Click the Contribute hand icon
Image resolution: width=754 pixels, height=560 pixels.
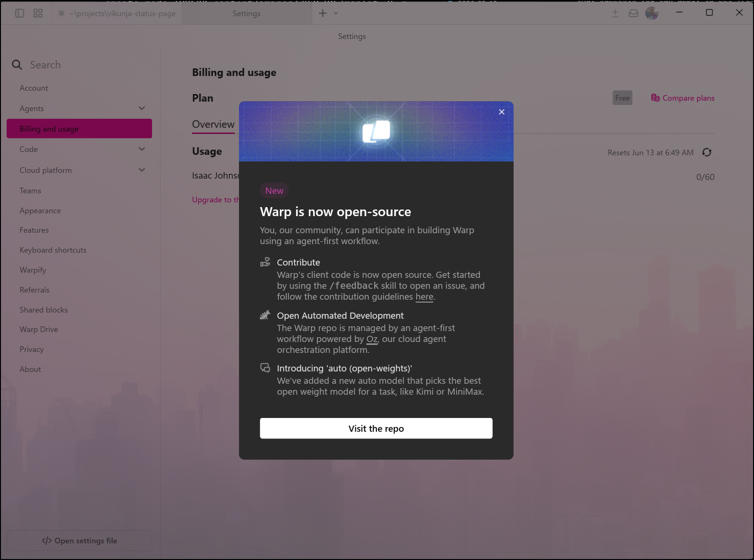tap(265, 262)
